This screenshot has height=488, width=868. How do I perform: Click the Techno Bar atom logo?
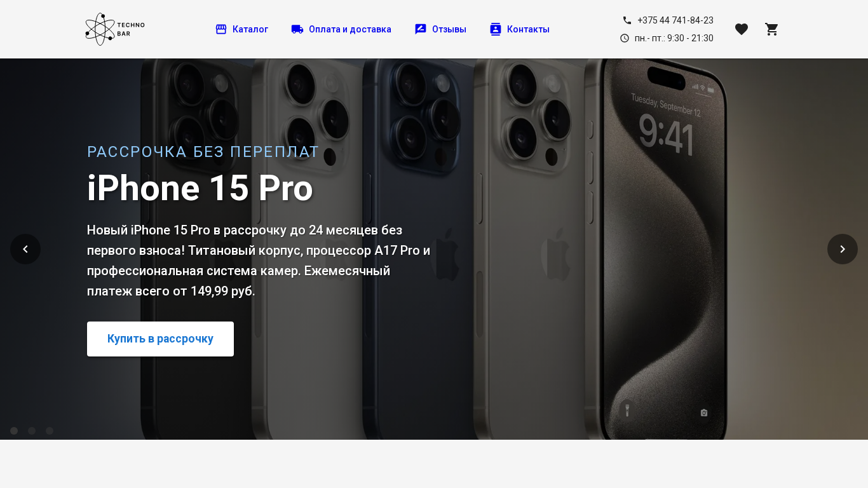point(115,29)
